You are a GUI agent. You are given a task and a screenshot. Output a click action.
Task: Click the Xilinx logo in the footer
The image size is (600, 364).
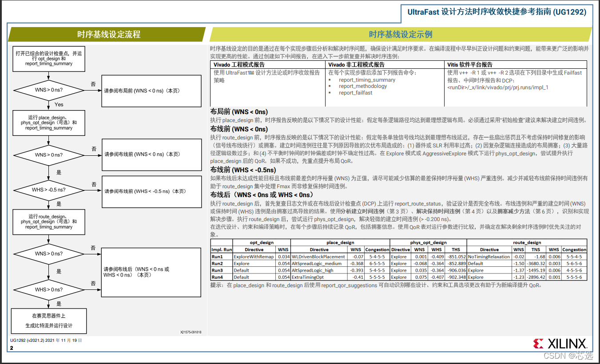(561, 344)
